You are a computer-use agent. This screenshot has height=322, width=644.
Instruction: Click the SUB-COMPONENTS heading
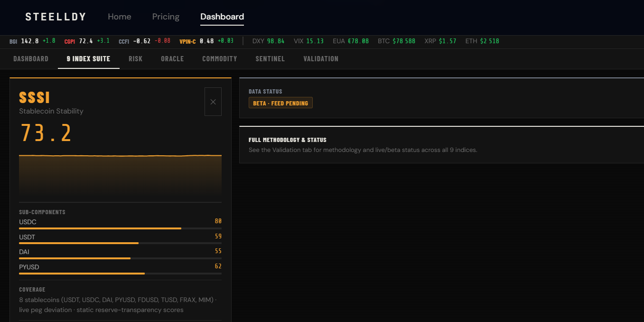[x=42, y=212]
